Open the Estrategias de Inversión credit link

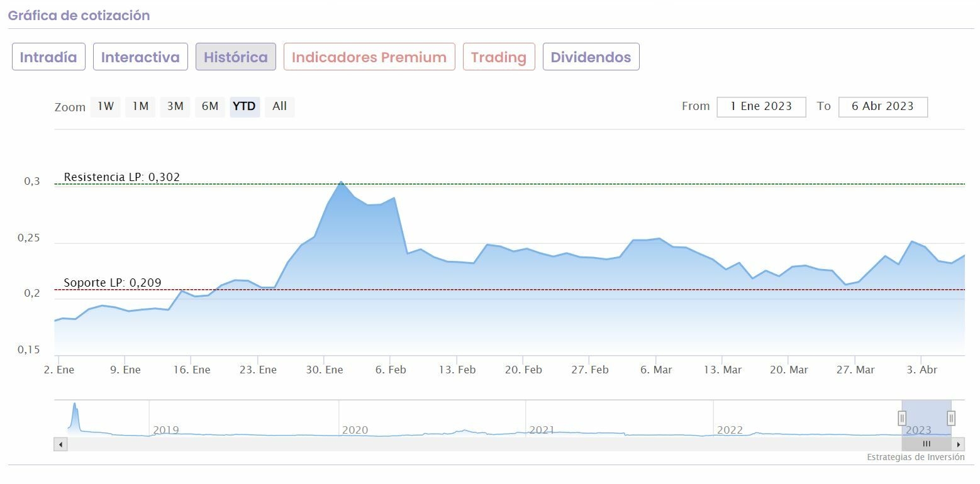tap(915, 457)
